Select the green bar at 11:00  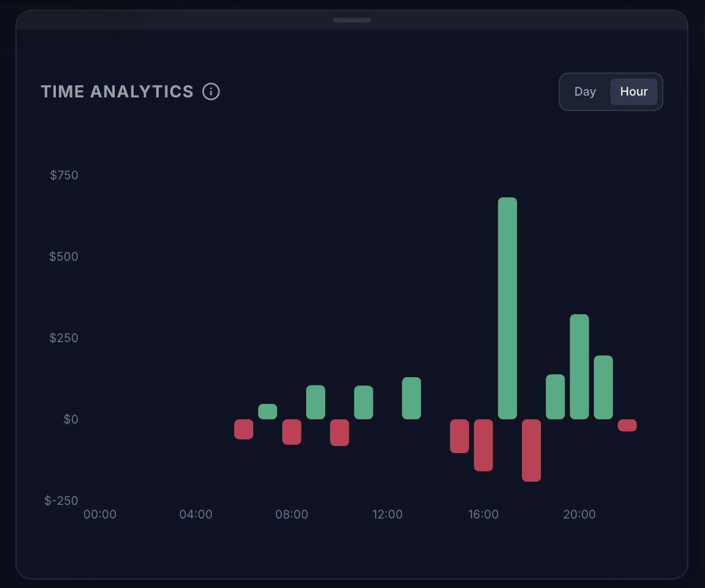point(364,403)
